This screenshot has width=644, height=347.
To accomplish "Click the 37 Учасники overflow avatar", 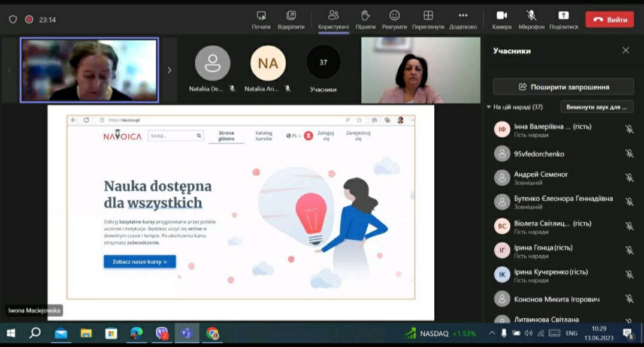I will (323, 63).
